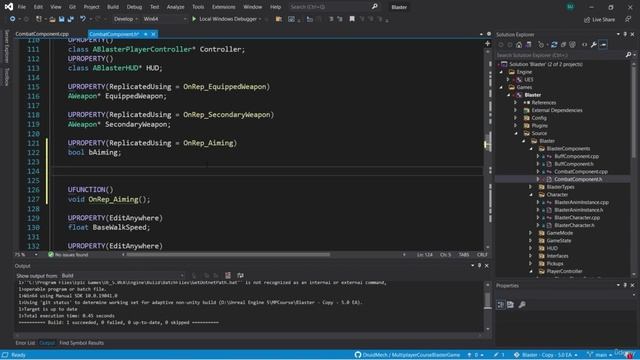Click the Save All icon
Viewport: 640px width, 360px height.
click(70, 19)
